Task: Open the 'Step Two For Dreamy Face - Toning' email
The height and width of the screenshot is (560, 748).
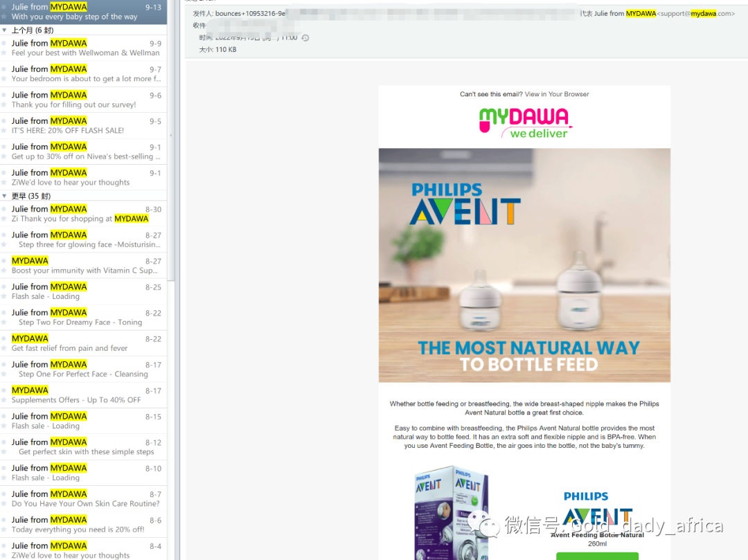Action: (x=84, y=318)
